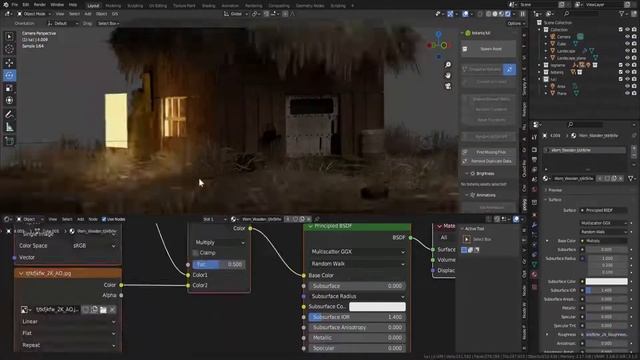Click the viewport pan hand icon
Image resolution: width=640 pixels, height=360 pixels.
coord(448,76)
